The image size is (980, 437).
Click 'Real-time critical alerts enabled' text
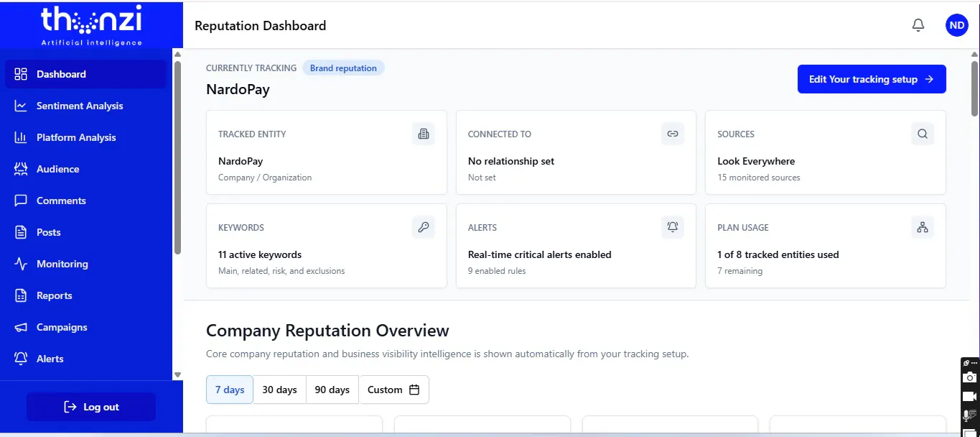tap(540, 254)
